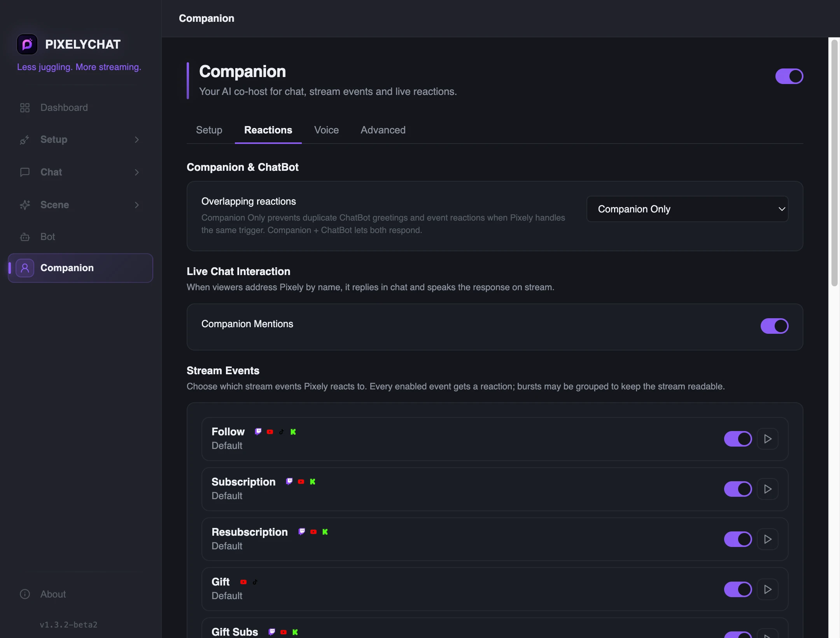Viewport: 840px width, 638px height.
Task: Click "Default" under the Subscription event
Action: (227, 496)
